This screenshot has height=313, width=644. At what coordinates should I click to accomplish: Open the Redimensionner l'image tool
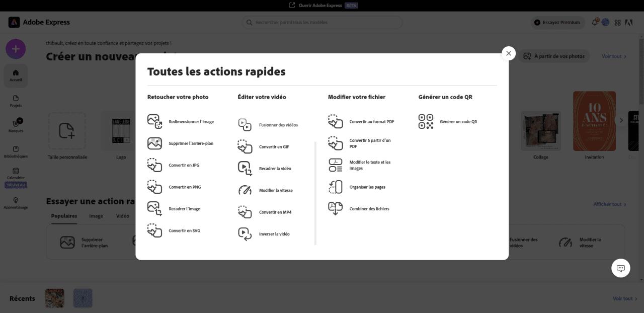pos(191,121)
